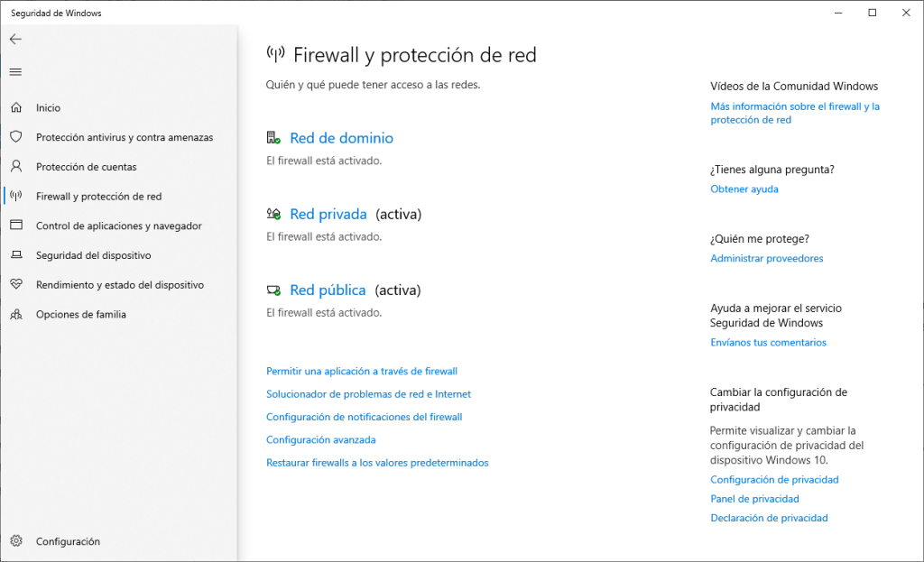Viewport: 924px width, 562px height.
Task: Click the family options icon
Action: click(15, 315)
